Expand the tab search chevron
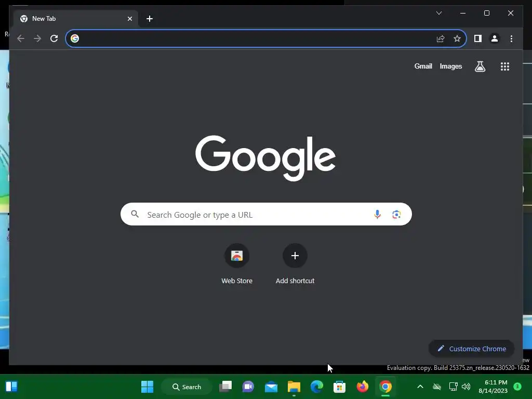Image resolution: width=532 pixels, height=399 pixels. [x=438, y=13]
